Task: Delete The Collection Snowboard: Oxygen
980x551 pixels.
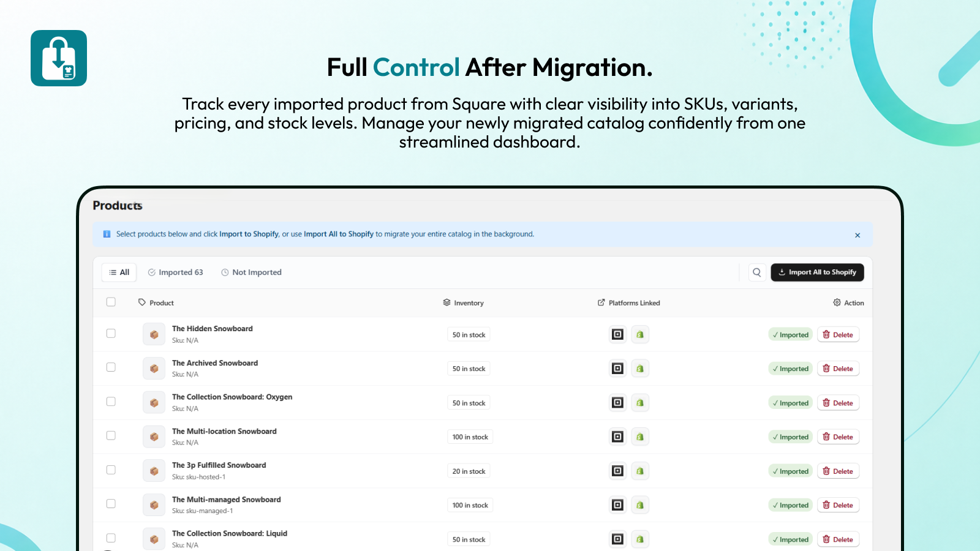Action: coord(838,403)
